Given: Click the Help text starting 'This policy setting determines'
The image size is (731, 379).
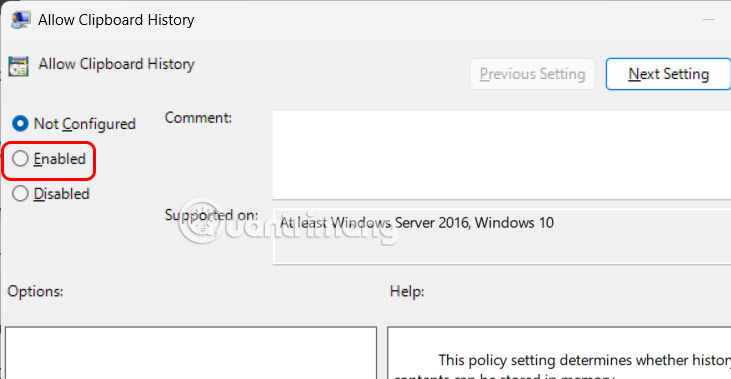Looking at the screenshot, I should (x=584, y=360).
